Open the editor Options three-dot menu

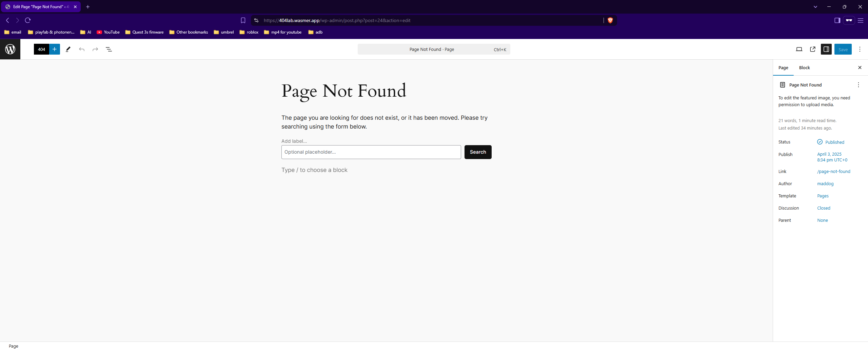pyautogui.click(x=860, y=49)
